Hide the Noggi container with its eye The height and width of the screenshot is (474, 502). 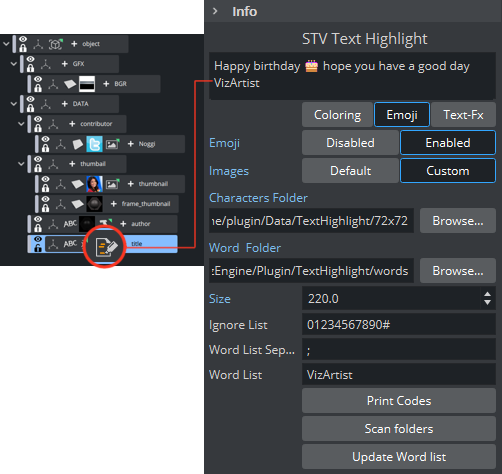[46, 139]
